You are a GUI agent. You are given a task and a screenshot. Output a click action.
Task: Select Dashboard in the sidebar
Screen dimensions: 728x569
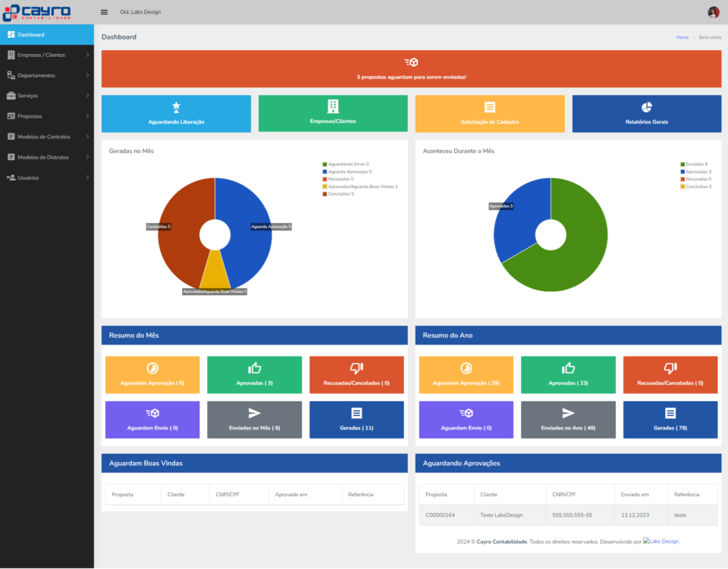point(46,35)
